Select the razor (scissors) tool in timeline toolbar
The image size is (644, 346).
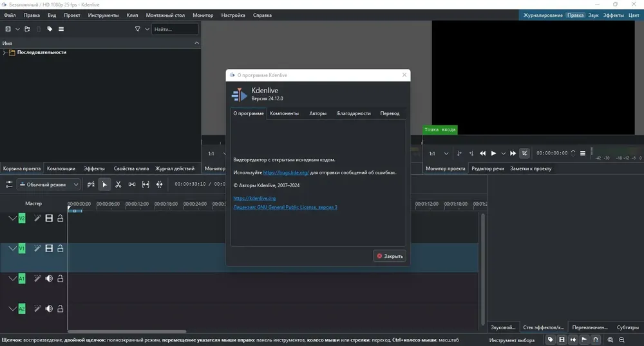(118, 185)
